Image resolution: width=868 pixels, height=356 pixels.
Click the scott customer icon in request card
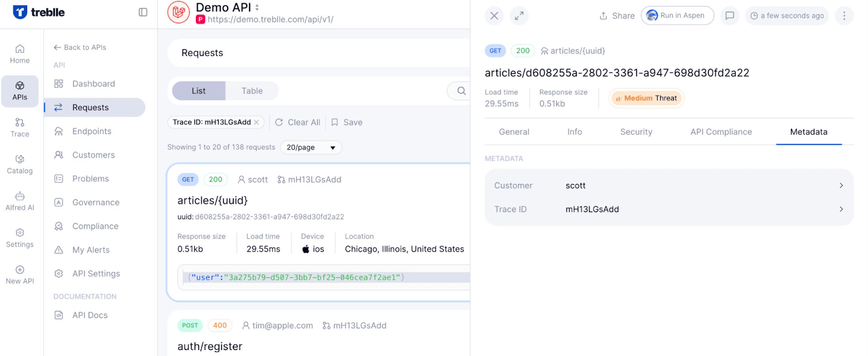click(x=241, y=180)
